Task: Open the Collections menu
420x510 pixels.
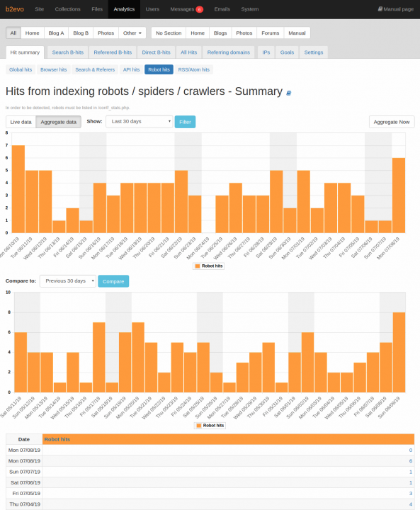Action: click(68, 9)
